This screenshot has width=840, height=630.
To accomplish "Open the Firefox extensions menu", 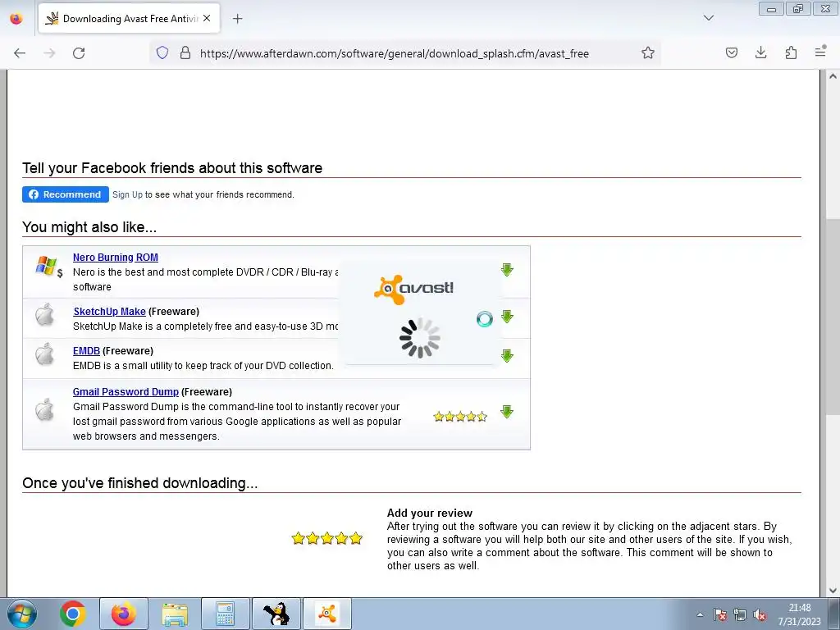I will point(791,52).
